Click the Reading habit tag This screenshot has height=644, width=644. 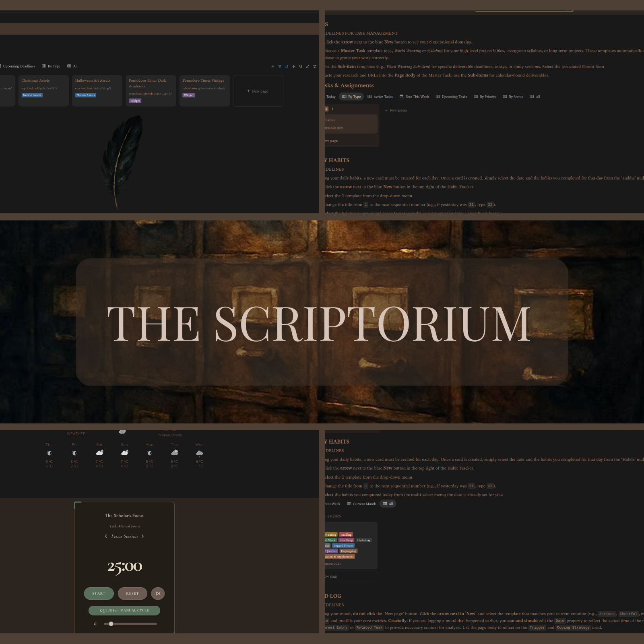pos(346,535)
